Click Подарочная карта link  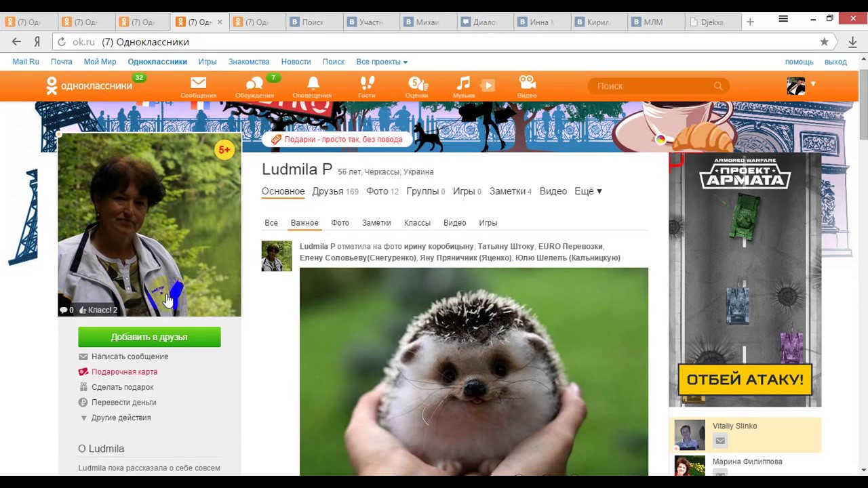124,372
